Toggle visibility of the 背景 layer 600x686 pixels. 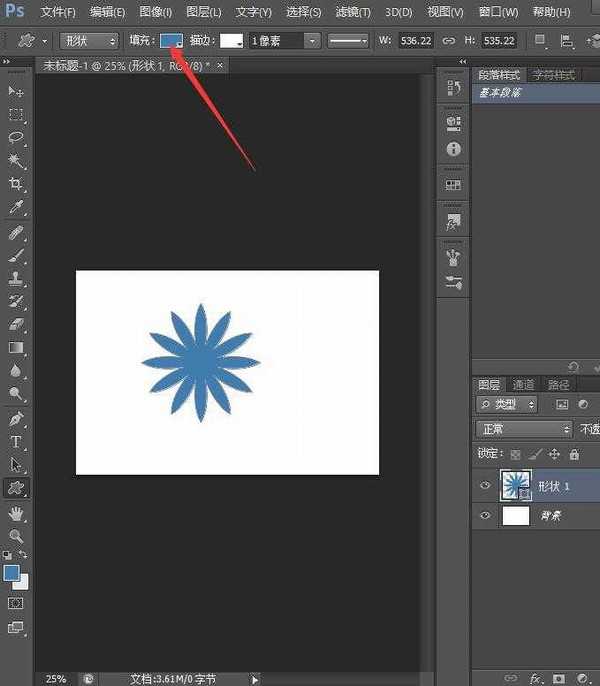click(x=486, y=516)
